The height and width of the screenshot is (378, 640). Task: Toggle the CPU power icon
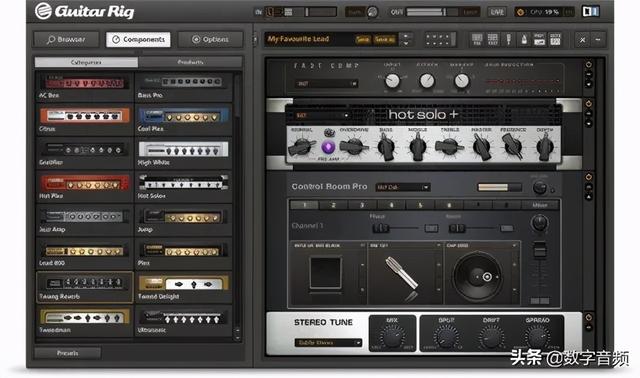[520, 12]
